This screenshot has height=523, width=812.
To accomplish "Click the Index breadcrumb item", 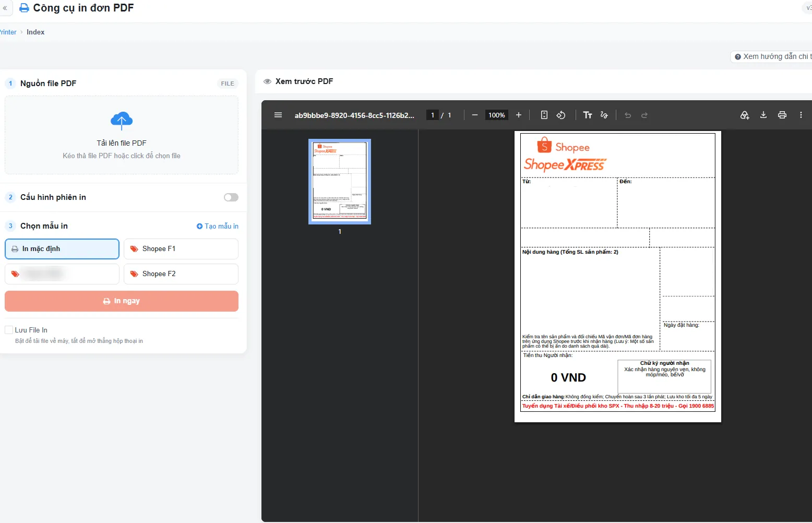I will pyautogui.click(x=35, y=32).
